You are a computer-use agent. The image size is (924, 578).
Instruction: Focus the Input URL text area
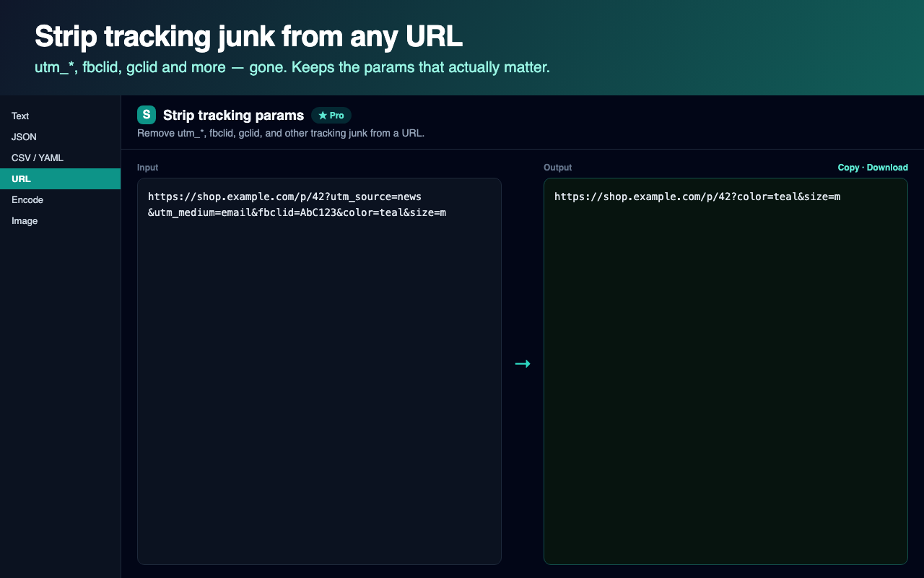(319, 371)
